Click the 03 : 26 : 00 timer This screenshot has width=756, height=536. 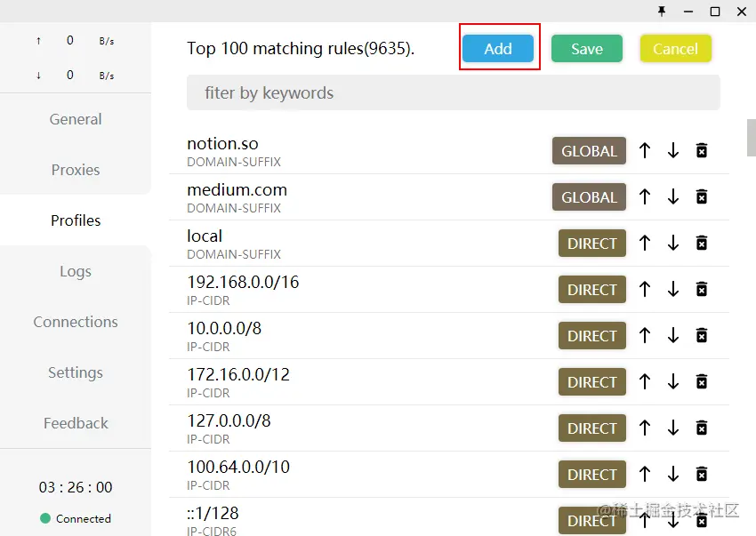click(76, 487)
